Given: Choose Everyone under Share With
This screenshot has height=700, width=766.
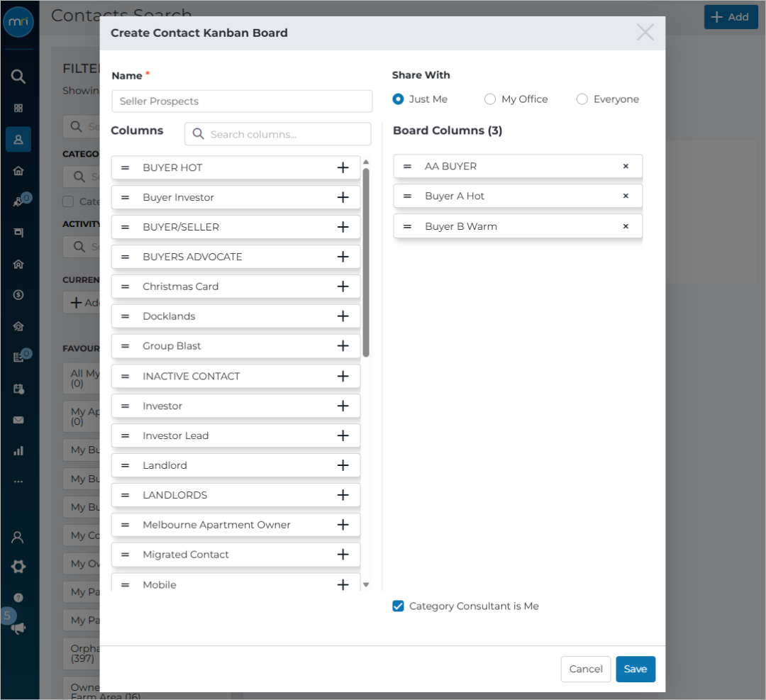Looking at the screenshot, I should pos(582,99).
